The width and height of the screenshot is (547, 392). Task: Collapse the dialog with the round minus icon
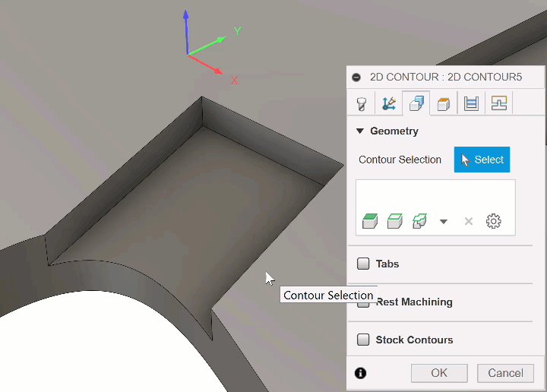point(356,77)
